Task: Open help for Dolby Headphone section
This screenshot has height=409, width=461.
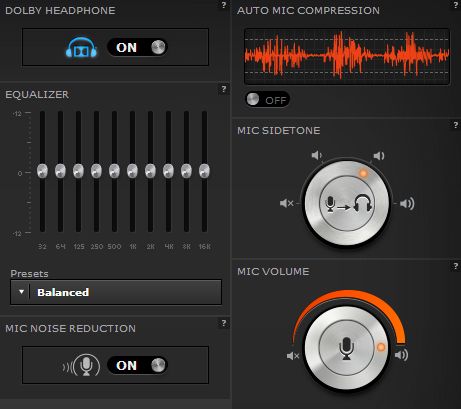Action: (x=224, y=5)
